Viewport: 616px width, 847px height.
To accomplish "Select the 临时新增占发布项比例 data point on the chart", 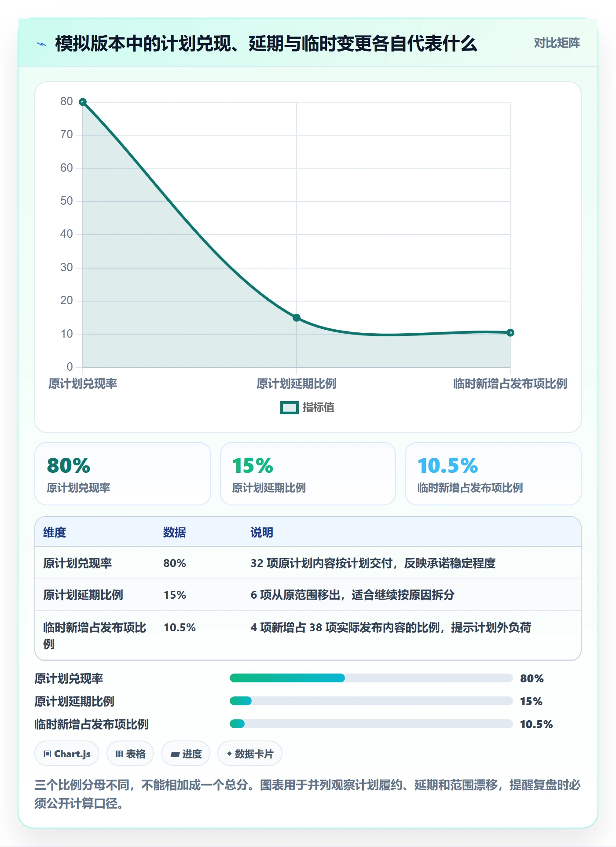I will (x=510, y=333).
